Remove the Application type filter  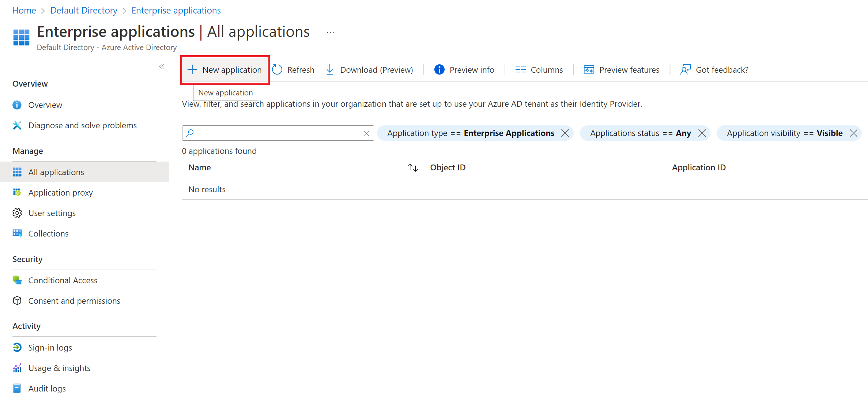[565, 133]
